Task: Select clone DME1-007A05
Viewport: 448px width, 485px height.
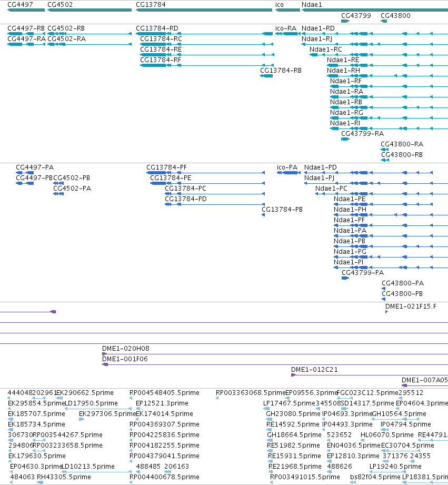Action: (424, 380)
